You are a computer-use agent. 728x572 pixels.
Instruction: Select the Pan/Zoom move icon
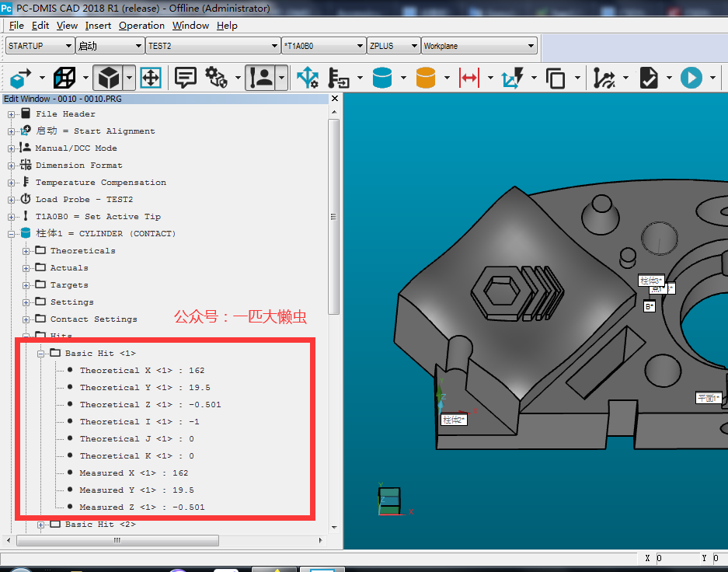pos(150,78)
